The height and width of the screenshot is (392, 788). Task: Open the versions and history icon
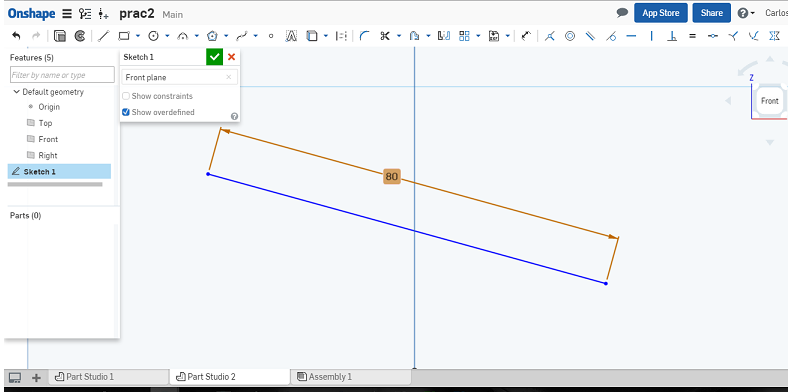click(85, 14)
